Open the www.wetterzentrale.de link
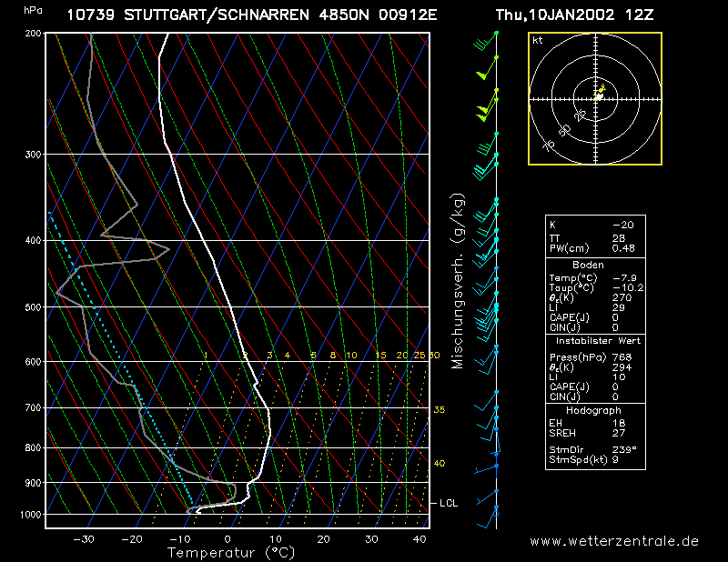728x562 pixels. 614,542
